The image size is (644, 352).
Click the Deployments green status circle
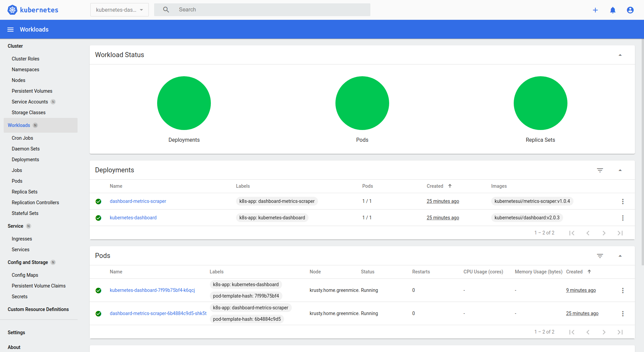(x=184, y=103)
